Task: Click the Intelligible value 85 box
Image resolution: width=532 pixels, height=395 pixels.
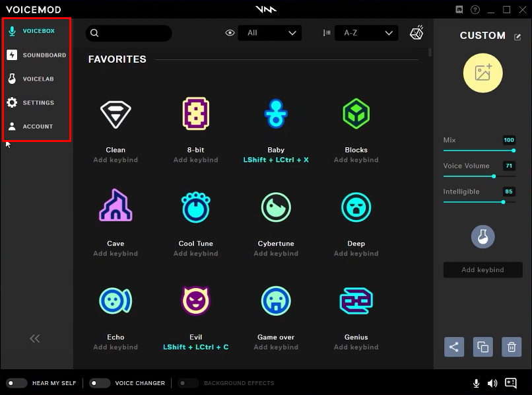Action: click(x=509, y=192)
